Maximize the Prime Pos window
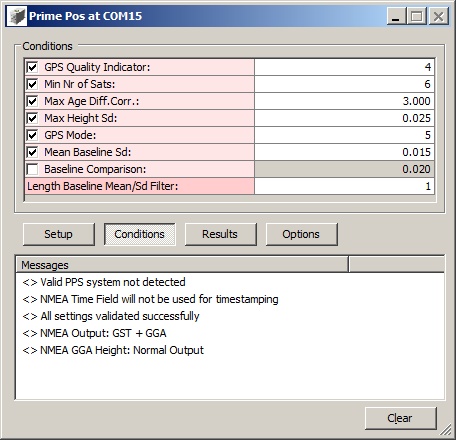Viewport: 456px width, 440px height. (x=417, y=16)
